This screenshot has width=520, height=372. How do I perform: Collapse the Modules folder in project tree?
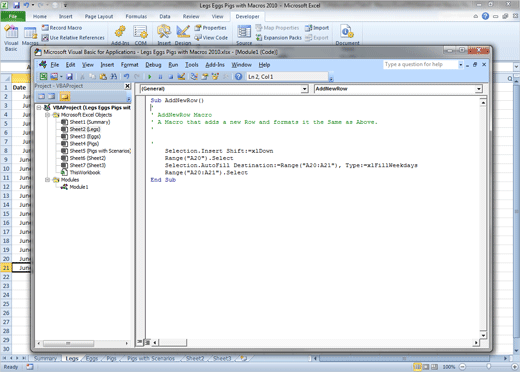[48, 180]
